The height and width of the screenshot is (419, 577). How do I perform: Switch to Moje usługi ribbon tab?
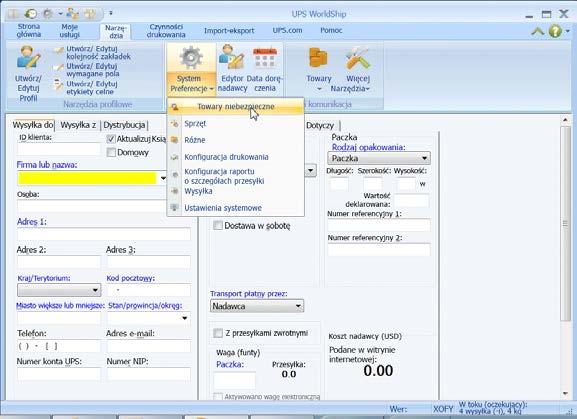pyautogui.click(x=70, y=31)
